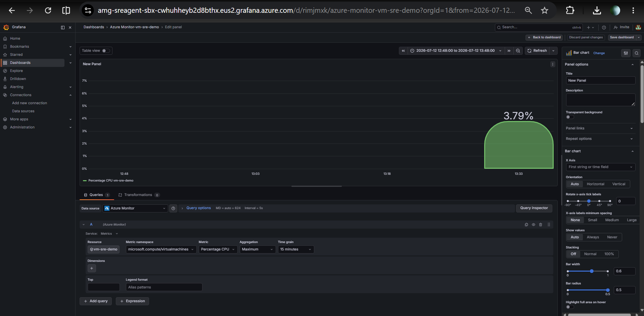Open browser bookmark star icon
This screenshot has width=644, height=316.
click(545, 10)
